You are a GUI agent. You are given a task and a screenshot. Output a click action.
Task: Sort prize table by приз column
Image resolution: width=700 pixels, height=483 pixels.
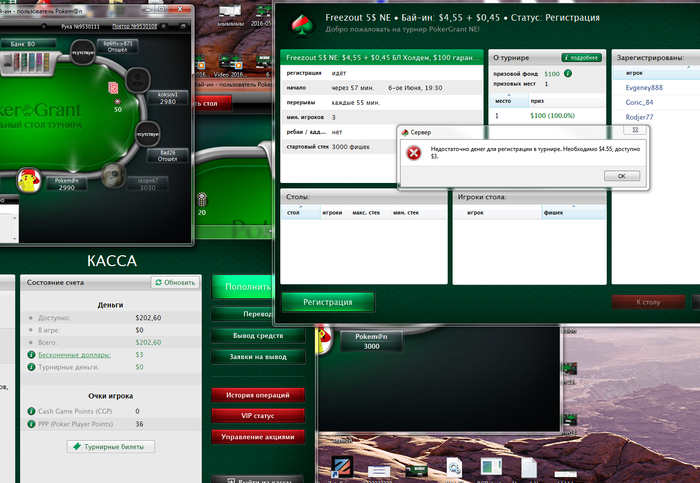tap(567, 101)
